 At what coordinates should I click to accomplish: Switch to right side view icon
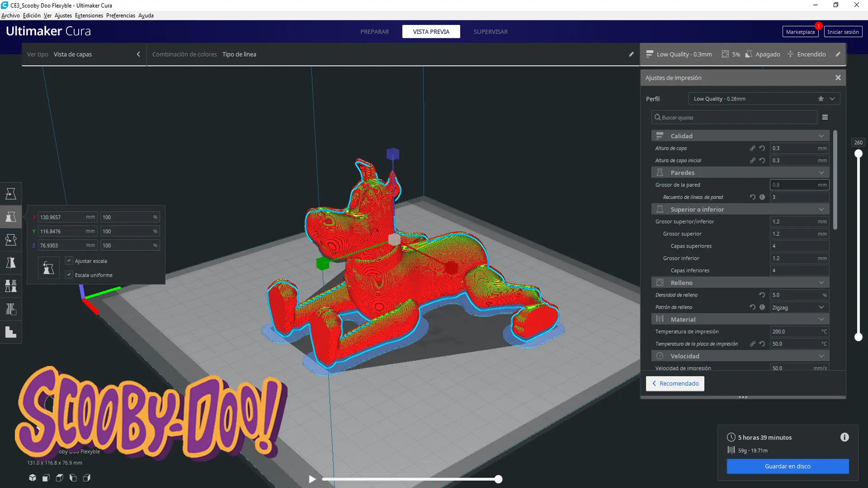click(x=87, y=478)
